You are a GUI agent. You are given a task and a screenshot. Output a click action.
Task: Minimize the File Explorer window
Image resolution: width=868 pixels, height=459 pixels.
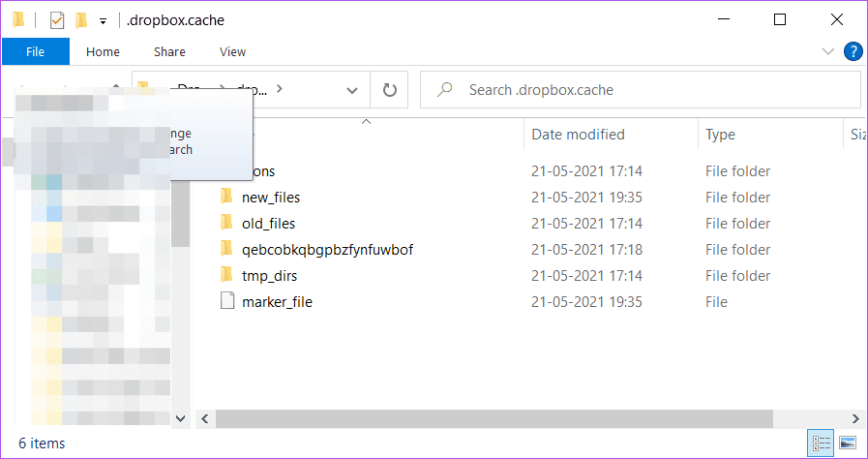(723, 20)
